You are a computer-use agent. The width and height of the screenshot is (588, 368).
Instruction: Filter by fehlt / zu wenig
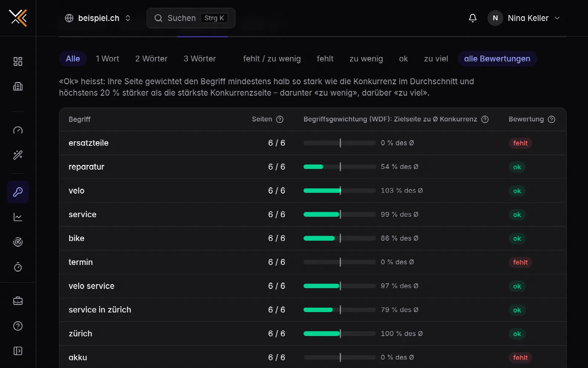[272, 59]
